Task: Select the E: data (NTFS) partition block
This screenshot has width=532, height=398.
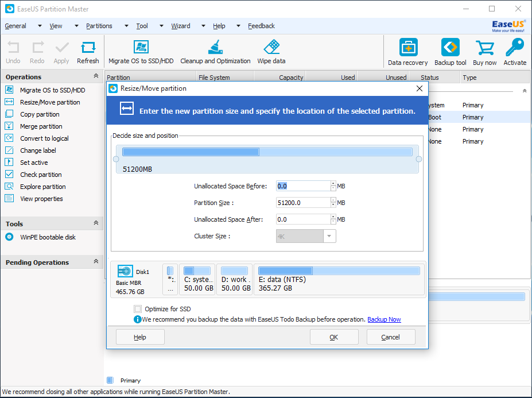Action: click(x=339, y=279)
